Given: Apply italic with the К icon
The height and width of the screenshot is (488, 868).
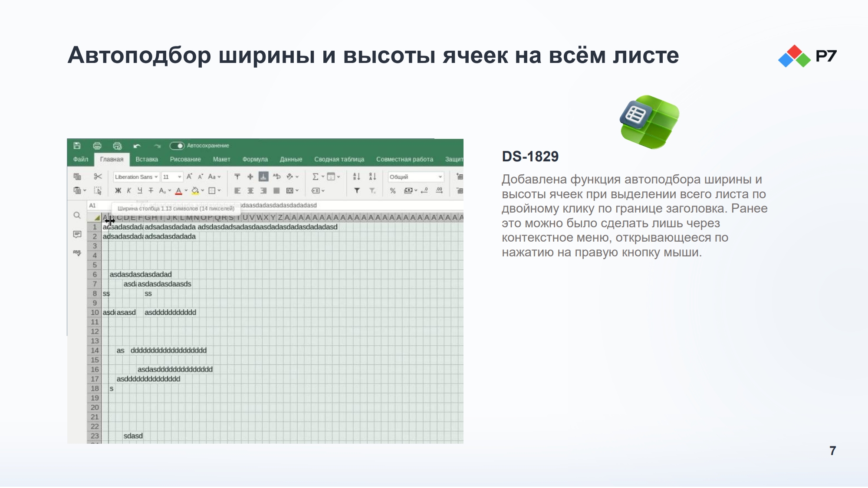Looking at the screenshot, I should point(129,190).
